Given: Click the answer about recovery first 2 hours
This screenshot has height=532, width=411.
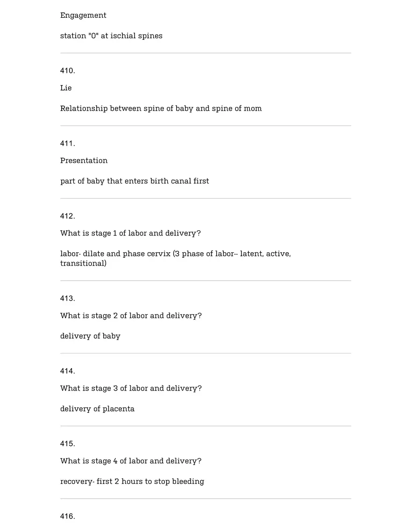Looking at the screenshot, I should click(132, 482).
